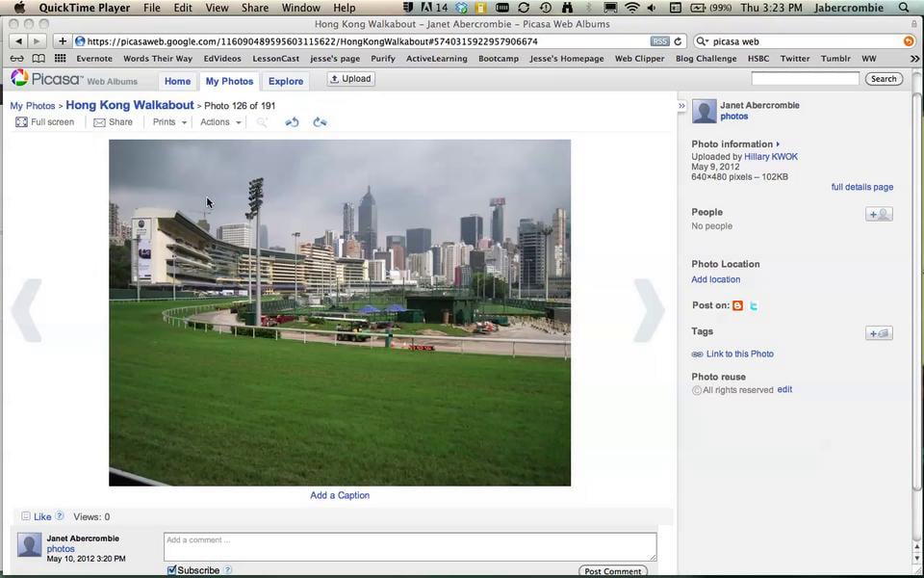This screenshot has height=578, width=924.
Task: Open the File menu
Action: [x=151, y=8]
